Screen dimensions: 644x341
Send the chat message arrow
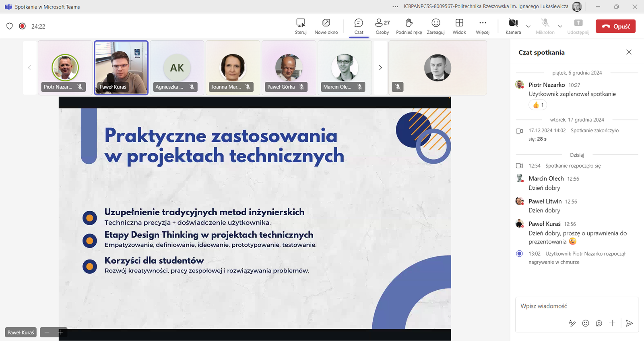630,323
